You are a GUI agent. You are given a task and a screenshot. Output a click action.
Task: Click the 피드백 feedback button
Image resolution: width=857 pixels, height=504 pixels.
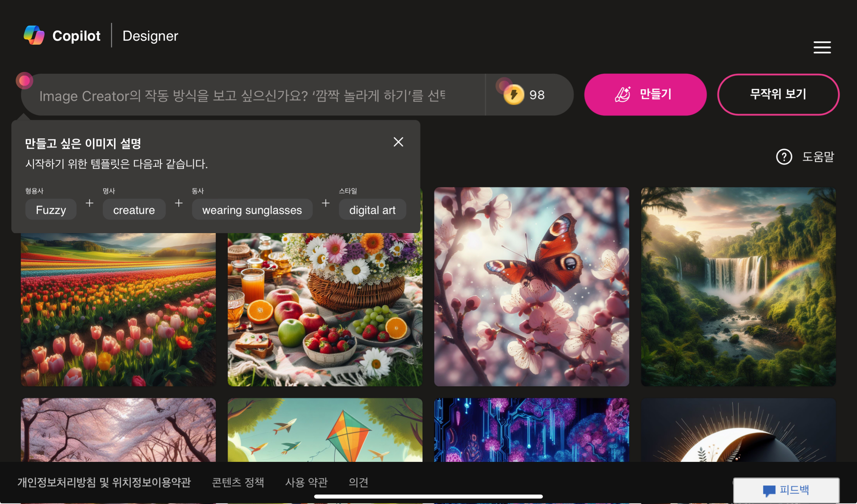point(786,490)
